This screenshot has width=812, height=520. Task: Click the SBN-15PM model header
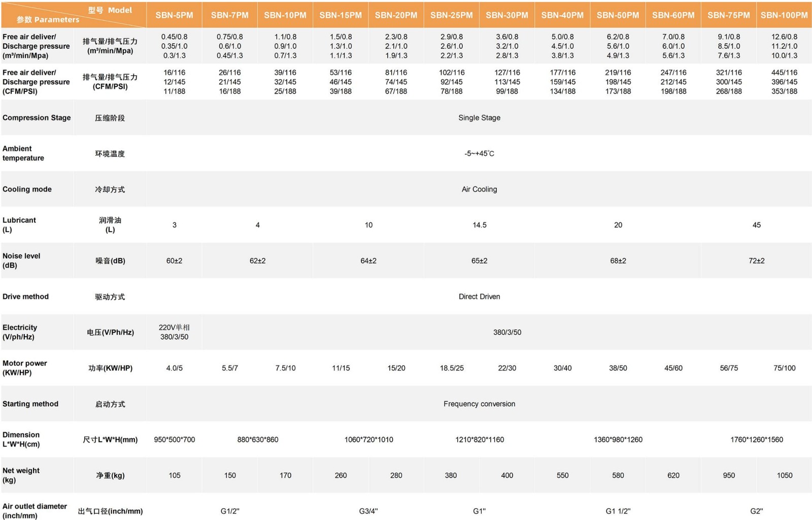pyautogui.click(x=341, y=15)
